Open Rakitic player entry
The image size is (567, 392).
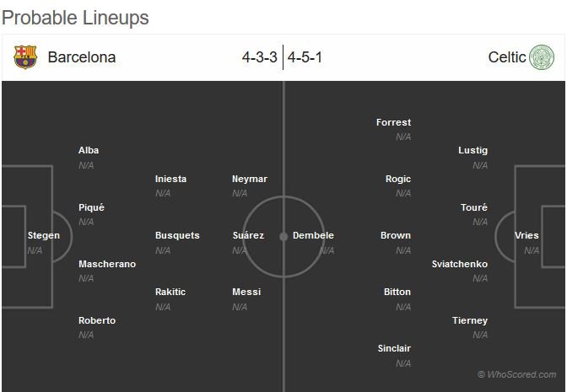tap(170, 292)
